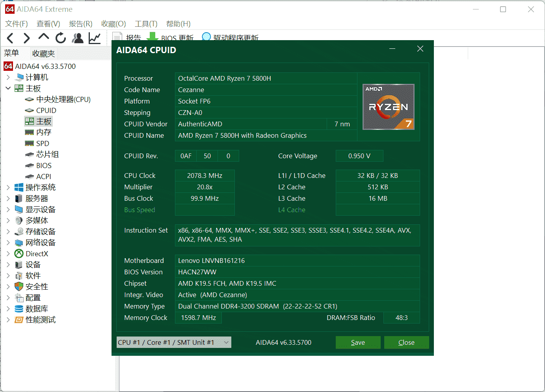Screen dimensions: 545x392
Task: Click the 服务器 server icon
Action: tap(19, 198)
